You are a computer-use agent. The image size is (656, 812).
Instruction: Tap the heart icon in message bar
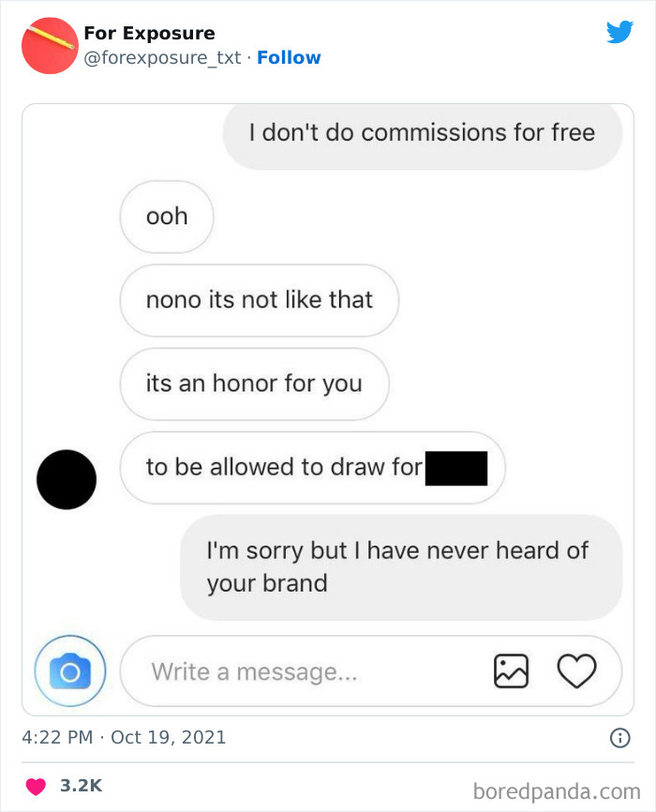[x=576, y=671]
